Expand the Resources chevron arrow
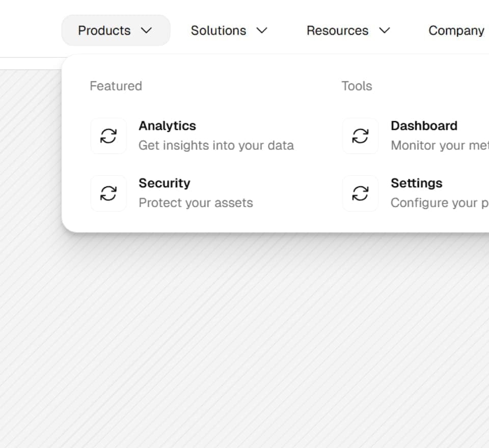This screenshot has width=489, height=448. (385, 31)
